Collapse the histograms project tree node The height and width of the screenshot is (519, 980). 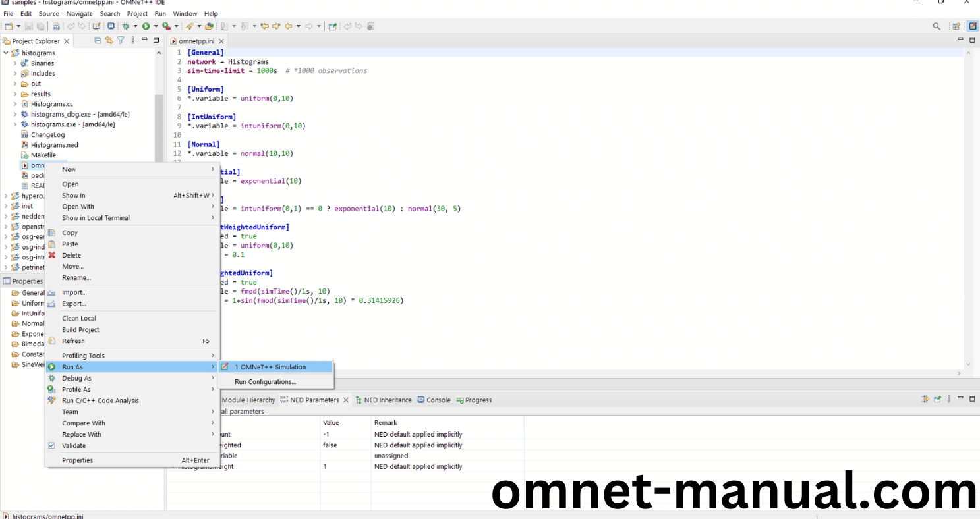tap(6, 53)
